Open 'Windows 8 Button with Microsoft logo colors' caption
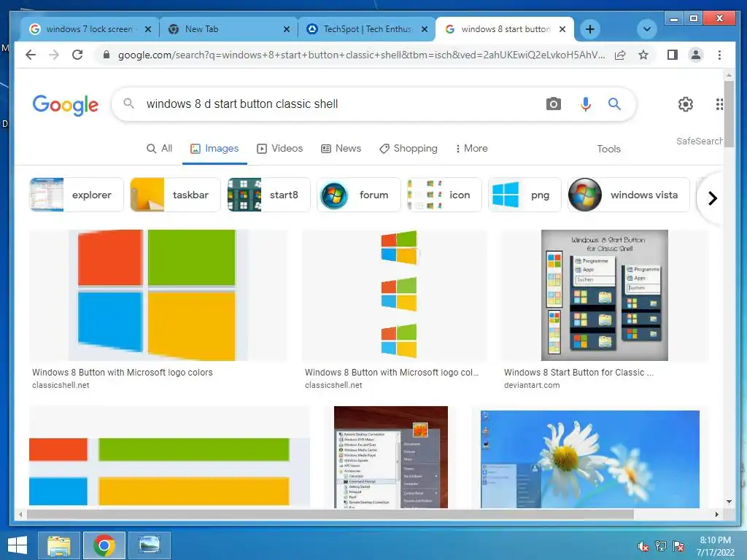This screenshot has width=747, height=560. click(x=123, y=373)
